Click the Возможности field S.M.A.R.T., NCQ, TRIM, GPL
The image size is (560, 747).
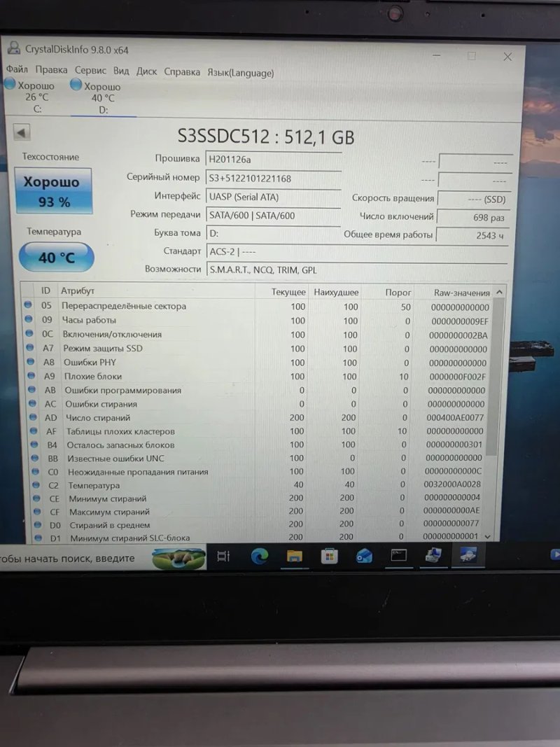pos(357,270)
